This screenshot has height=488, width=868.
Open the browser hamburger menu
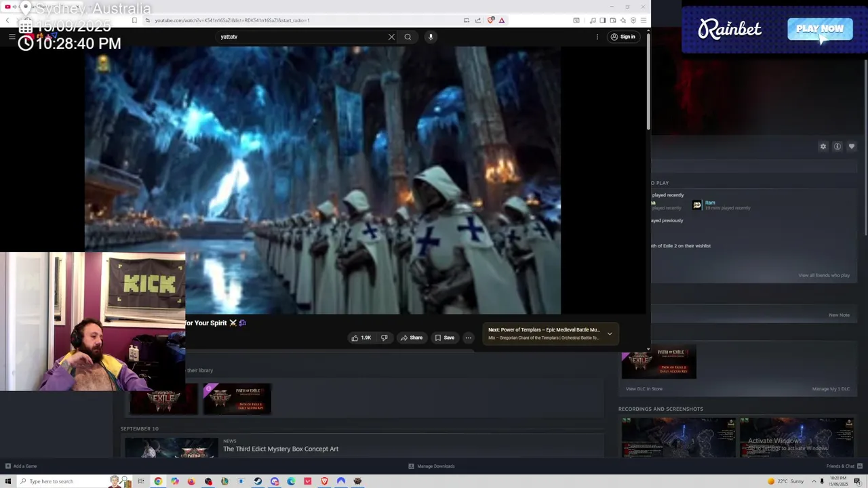[643, 20]
